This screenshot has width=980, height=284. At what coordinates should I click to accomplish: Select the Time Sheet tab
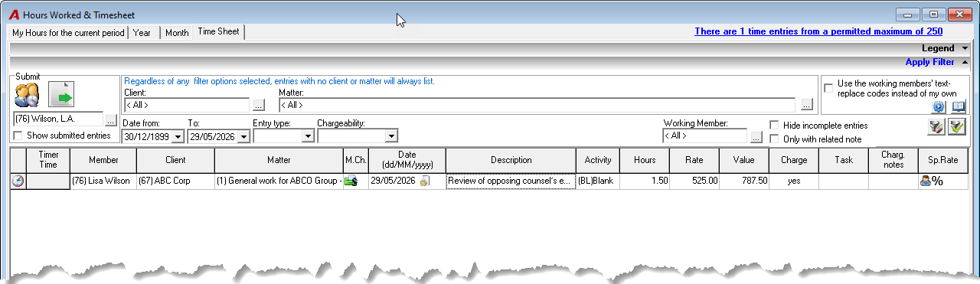pos(218,32)
